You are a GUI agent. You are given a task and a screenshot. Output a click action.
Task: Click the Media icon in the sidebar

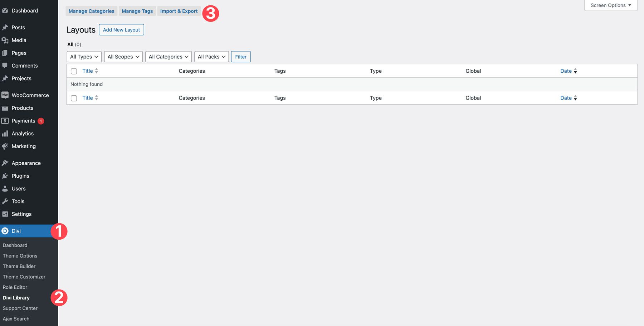point(5,40)
